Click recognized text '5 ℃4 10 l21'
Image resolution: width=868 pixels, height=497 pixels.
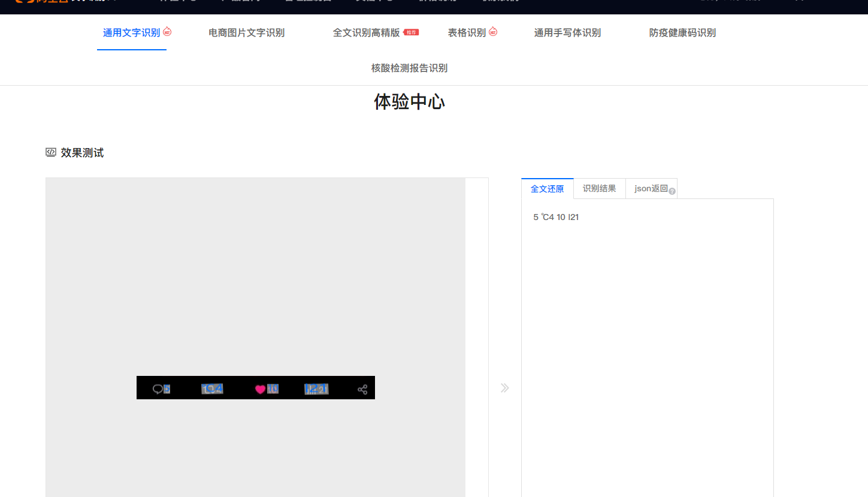coord(556,217)
